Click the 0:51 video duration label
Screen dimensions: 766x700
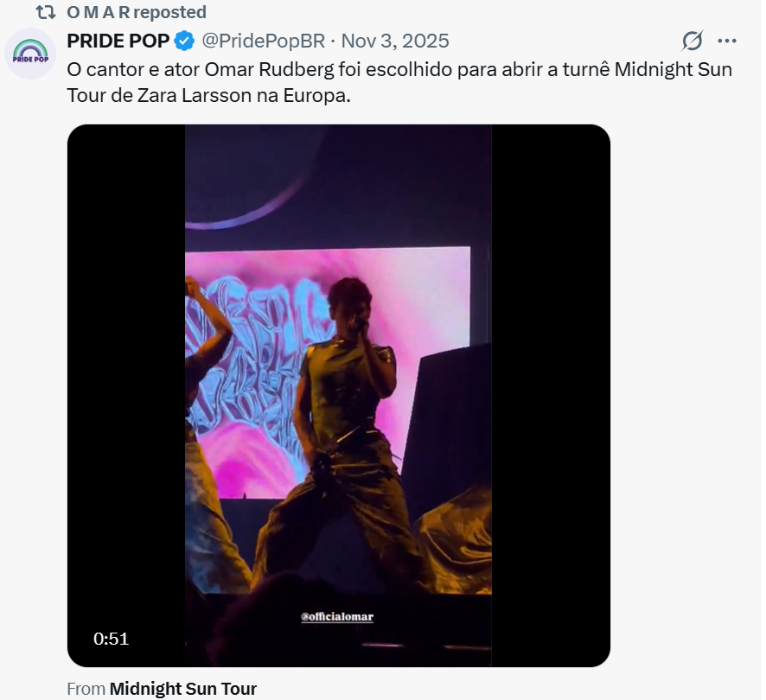click(111, 640)
